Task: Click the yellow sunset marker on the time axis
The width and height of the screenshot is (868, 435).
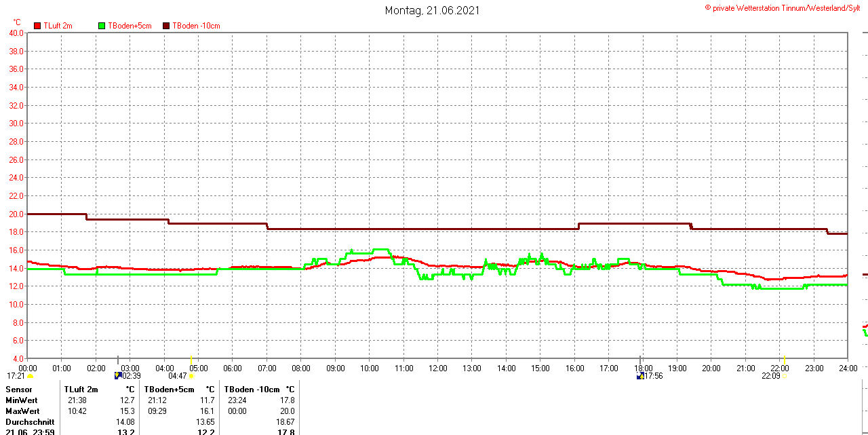Action: click(784, 360)
